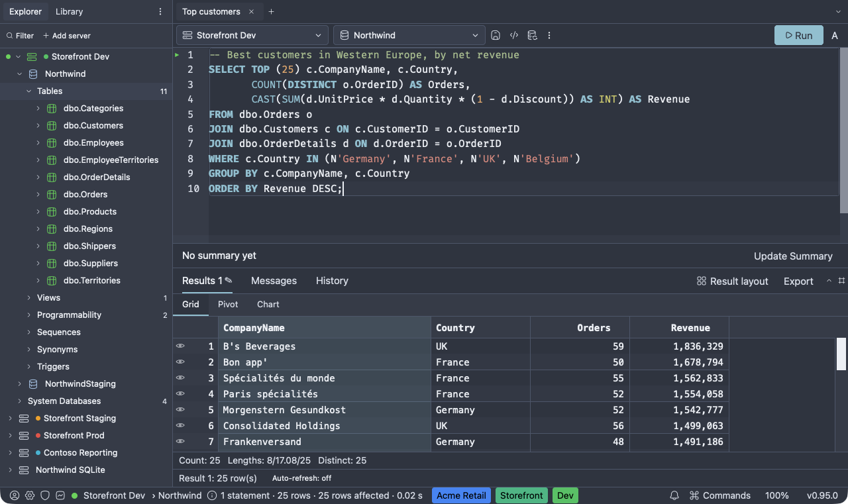Click the Storefront Prod server icon
The width and height of the screenshot is (848, 504).
click(24, 436)
